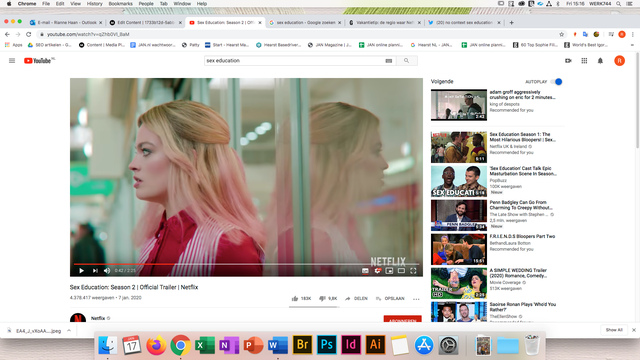640x360 pixels.
Task: Seek on the red video progress bar
Action: (x=246, y=264)
